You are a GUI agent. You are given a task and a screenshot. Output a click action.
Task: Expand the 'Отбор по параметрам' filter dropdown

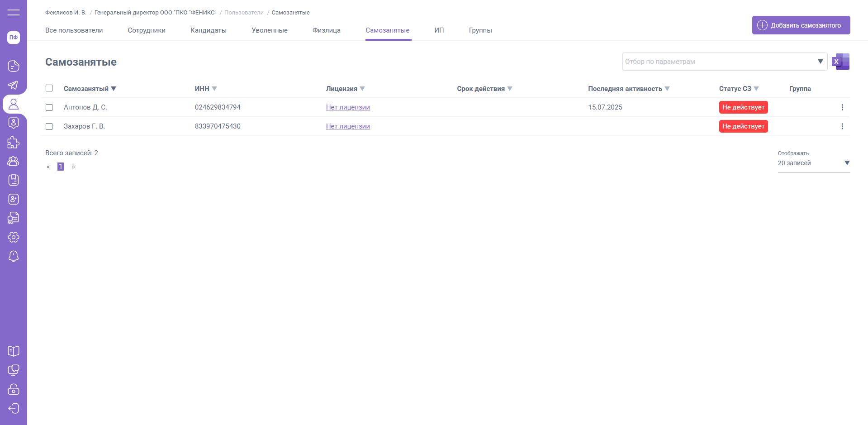coord(820,62)
